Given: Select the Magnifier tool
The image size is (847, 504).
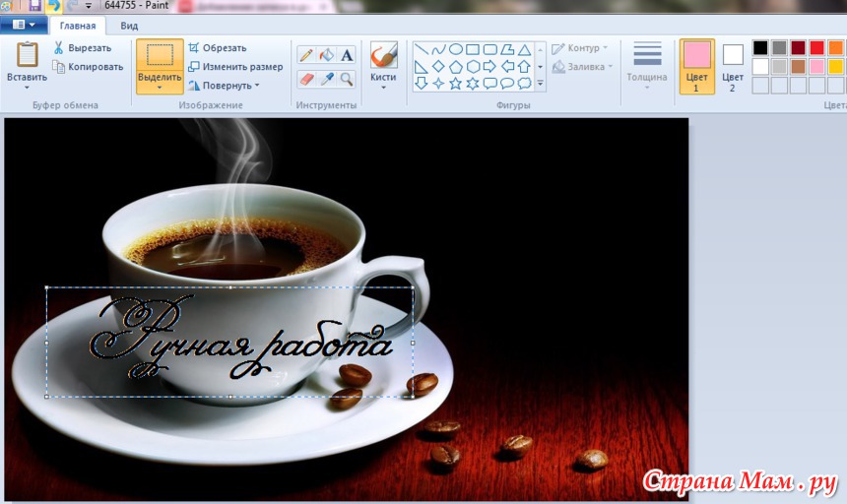Looking at the screenshot, I should point(346,79).
